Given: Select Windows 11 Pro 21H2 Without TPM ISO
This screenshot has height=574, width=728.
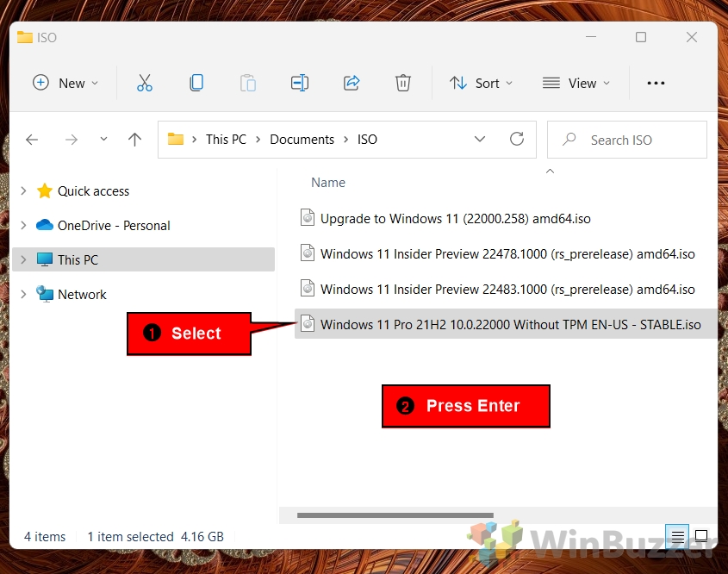Looking at the screenshot, I should 506,324.
